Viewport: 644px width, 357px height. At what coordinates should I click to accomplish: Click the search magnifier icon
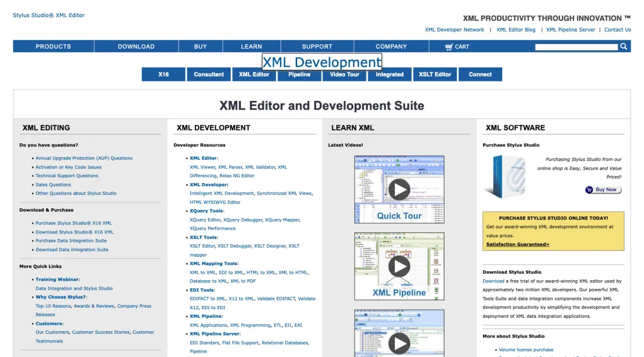click(x=624, y=47)
